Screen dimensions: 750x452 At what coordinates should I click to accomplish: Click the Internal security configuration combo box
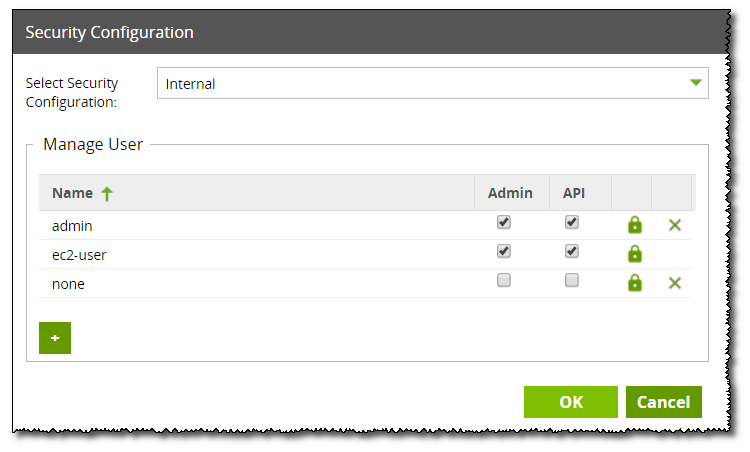(x=433, y=83)
